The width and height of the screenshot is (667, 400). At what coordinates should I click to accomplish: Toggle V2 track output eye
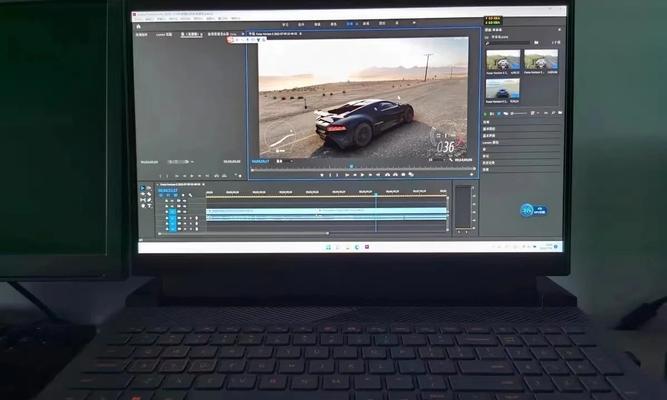[185, 206]
